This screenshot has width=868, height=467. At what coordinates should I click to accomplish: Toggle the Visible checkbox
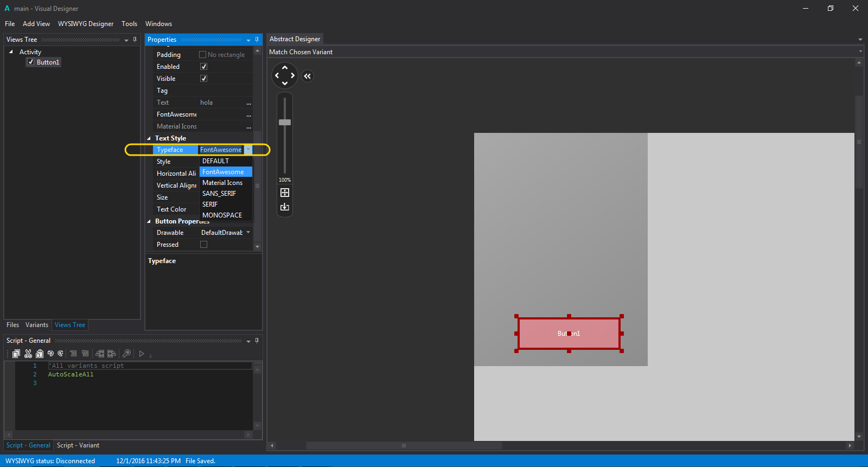204,78
